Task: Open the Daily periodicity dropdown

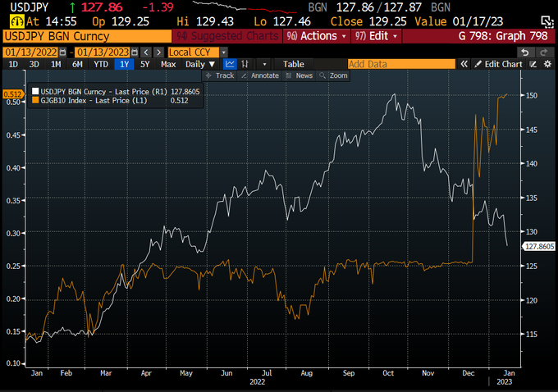Action: 200,64
